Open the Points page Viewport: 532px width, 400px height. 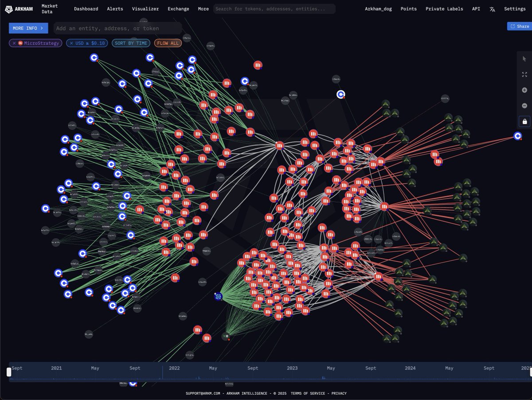(x=409, y=9)
